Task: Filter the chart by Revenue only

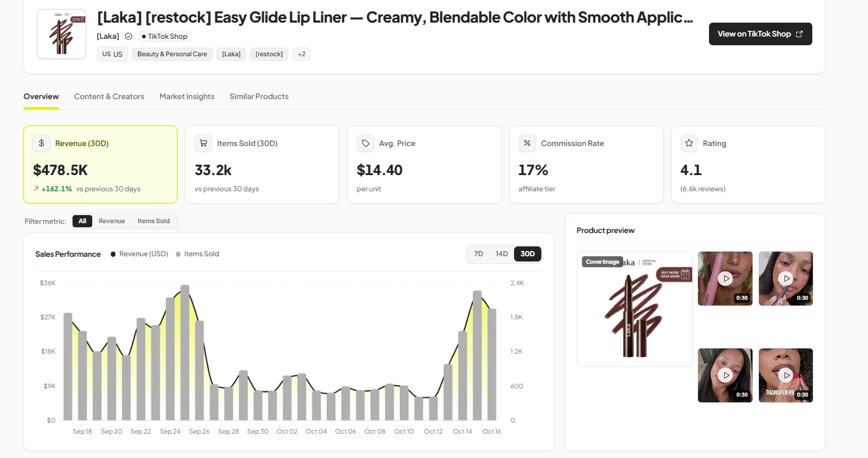Action: coord(112,221)
